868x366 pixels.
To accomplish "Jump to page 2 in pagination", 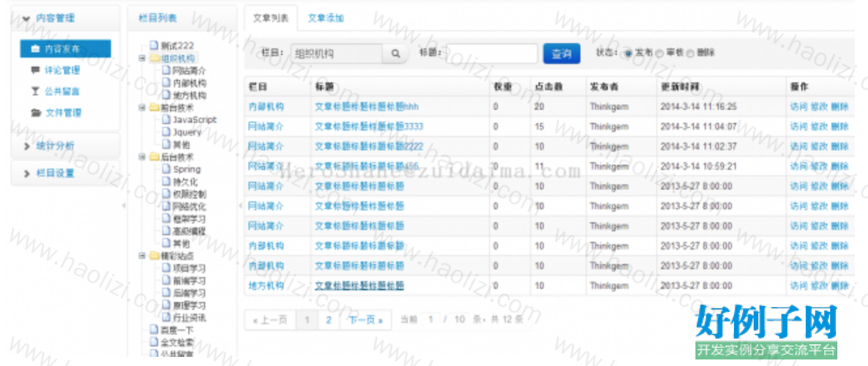I will click(329, 320).
